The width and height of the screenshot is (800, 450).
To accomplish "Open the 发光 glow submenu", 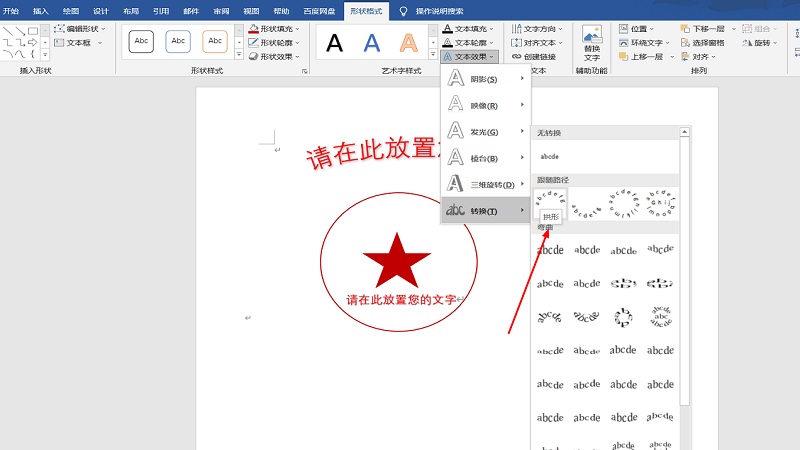I will (x=485, y=131).
